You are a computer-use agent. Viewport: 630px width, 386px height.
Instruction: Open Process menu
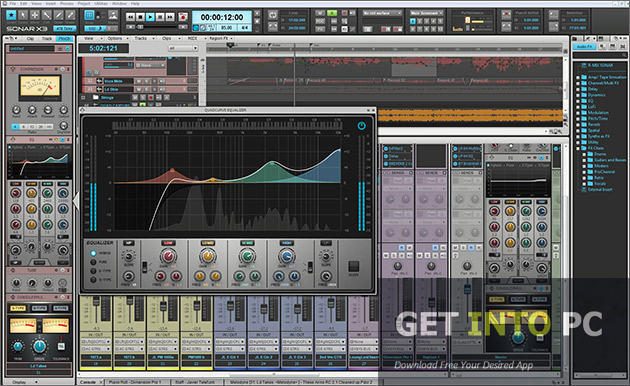66,4
